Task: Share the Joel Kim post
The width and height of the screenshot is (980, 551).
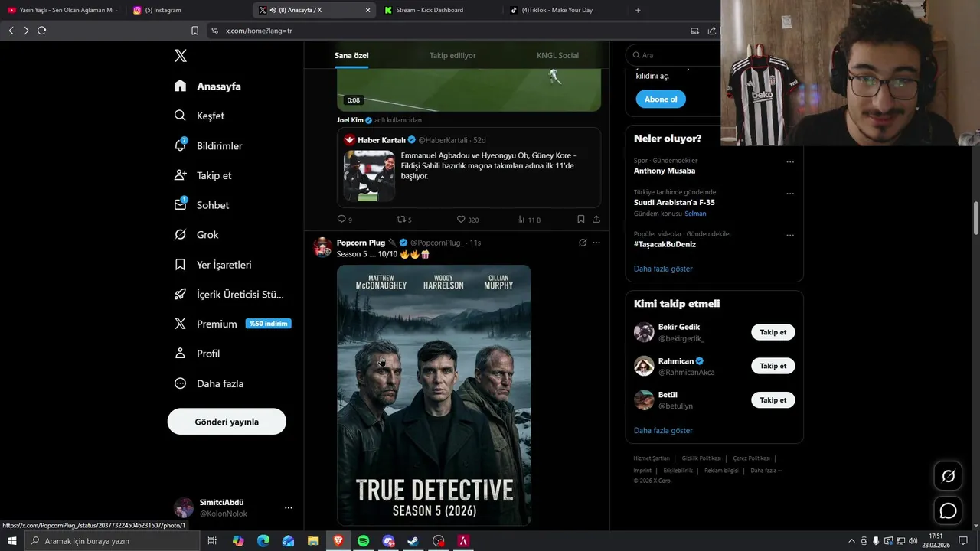Action: [x=596, y=219]
